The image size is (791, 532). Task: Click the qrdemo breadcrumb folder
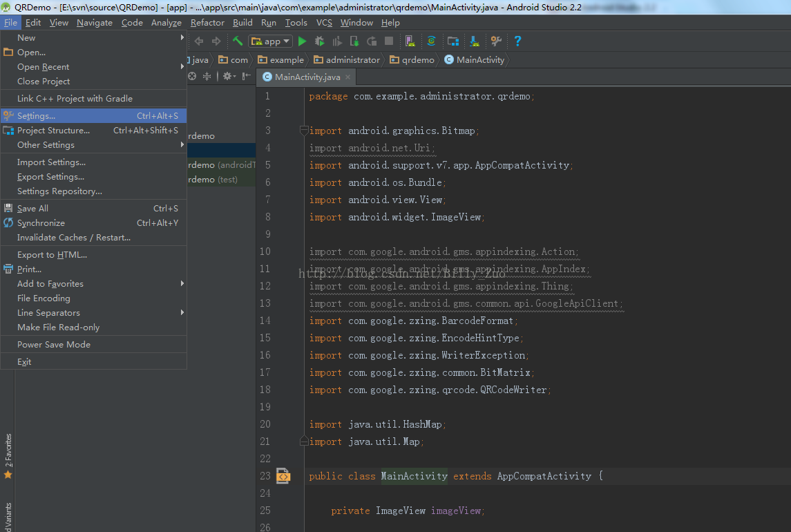[x=412, y=60]
